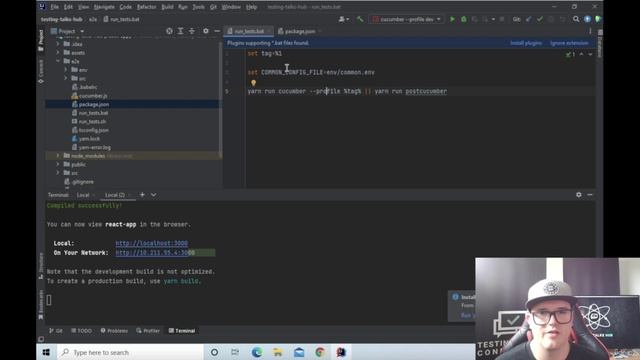Screen dimensions: 640x360
Task: Click the Windows search box
Action: point(131,352)
